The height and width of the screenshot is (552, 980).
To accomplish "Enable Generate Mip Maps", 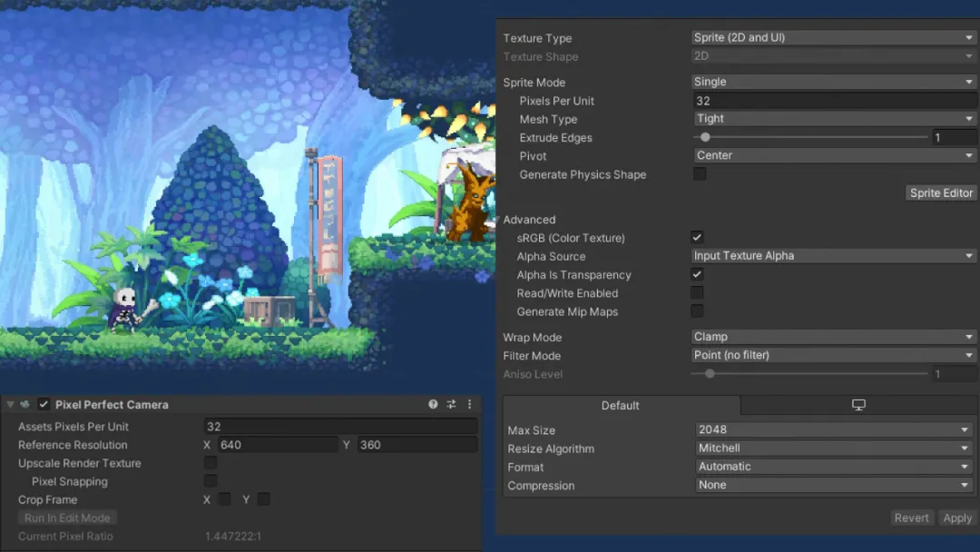I will [696, 310].
